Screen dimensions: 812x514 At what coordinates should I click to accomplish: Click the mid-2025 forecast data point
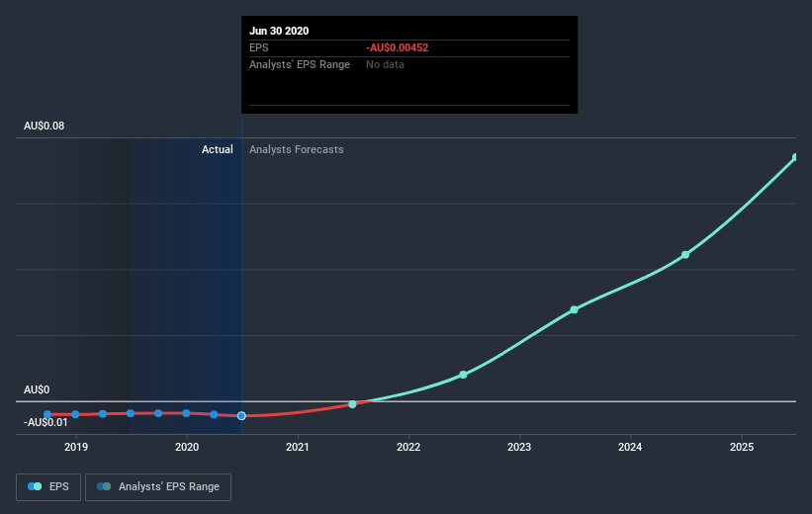tap(795, 157)
